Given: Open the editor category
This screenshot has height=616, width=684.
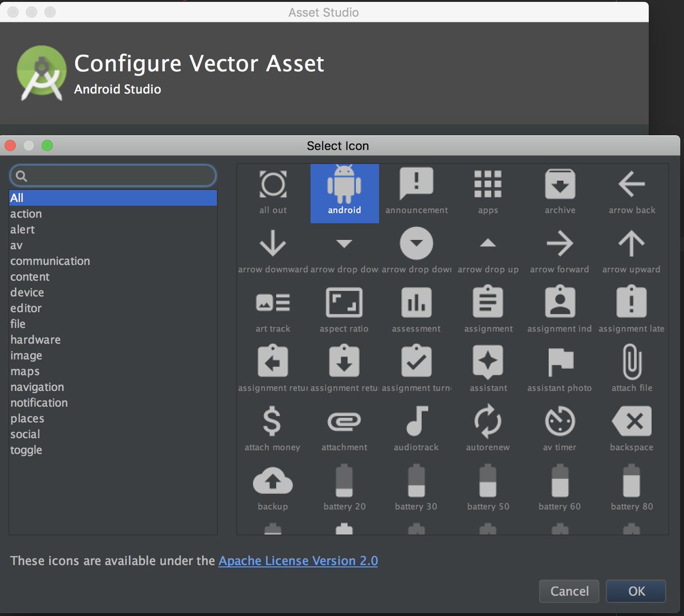Looking at the screenshot, I should tap(113, 308).
